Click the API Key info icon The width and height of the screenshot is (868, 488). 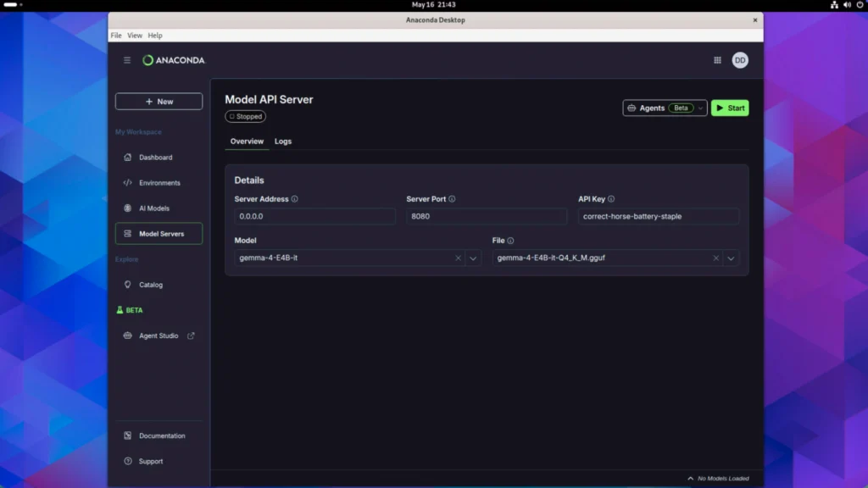click(611, 199)
